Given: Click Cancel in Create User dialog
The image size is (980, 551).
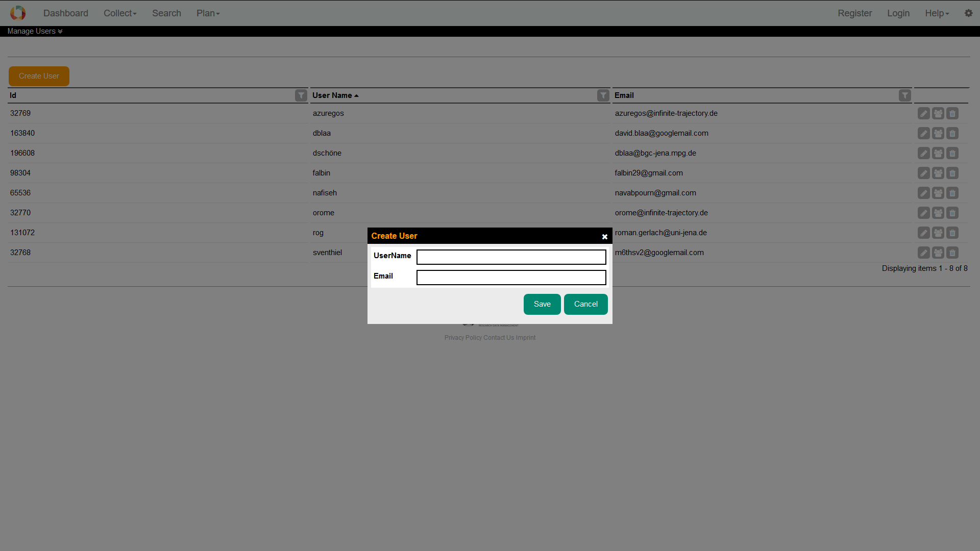Looking at the screenshot, I should coord(585,304).
